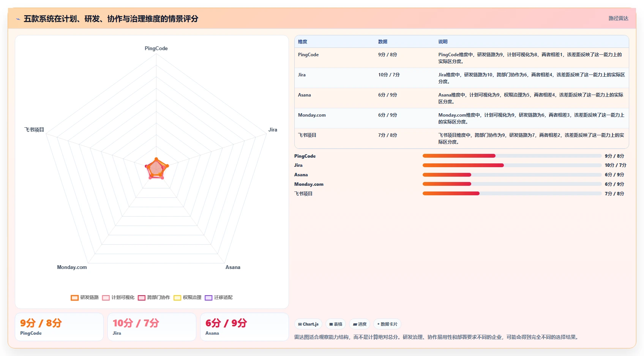Screen dimensions: 644x356
Task: Select the Monday.com table row name cell
Action: [x=335, y=118]
